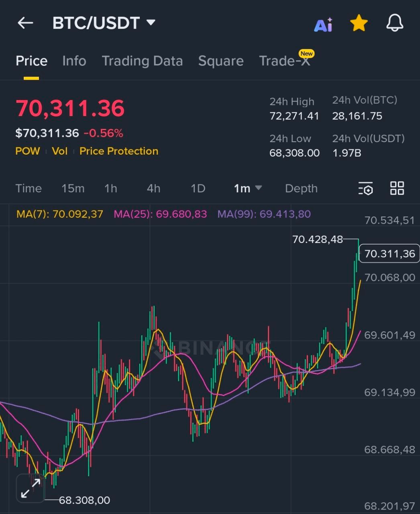The height and width of the screenshot is (514, 420).
Task: Tap the MA(7) indicator label
Action: [x=60, y=214]
